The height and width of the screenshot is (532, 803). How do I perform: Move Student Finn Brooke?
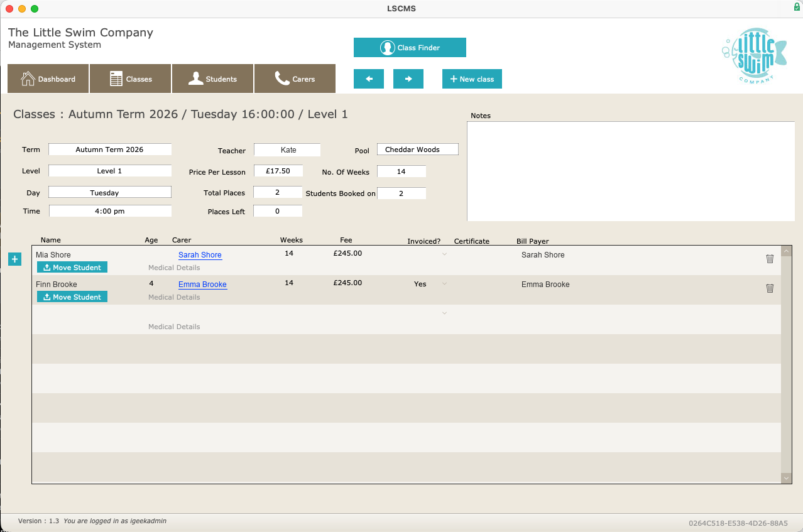(72, 297)
